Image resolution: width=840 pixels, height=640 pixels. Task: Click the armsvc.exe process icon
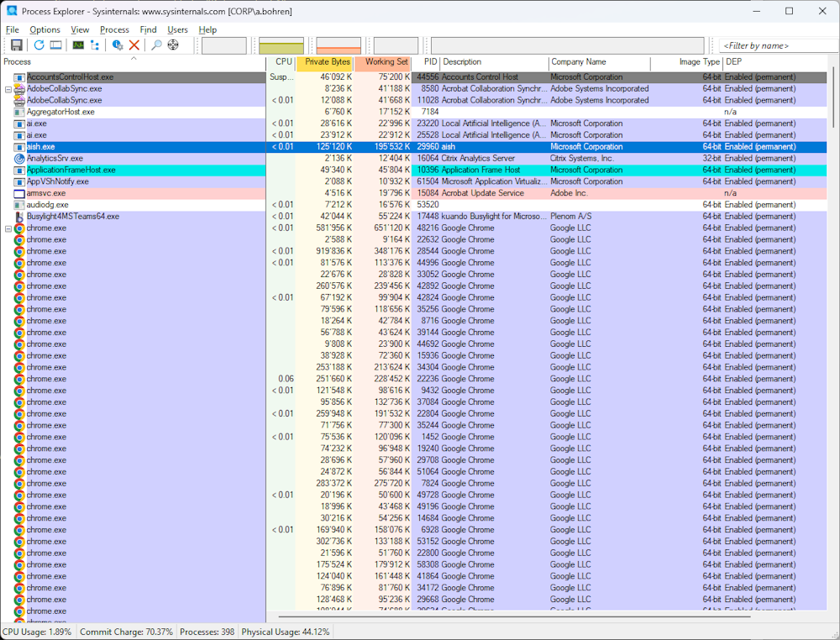click(19, 193)
